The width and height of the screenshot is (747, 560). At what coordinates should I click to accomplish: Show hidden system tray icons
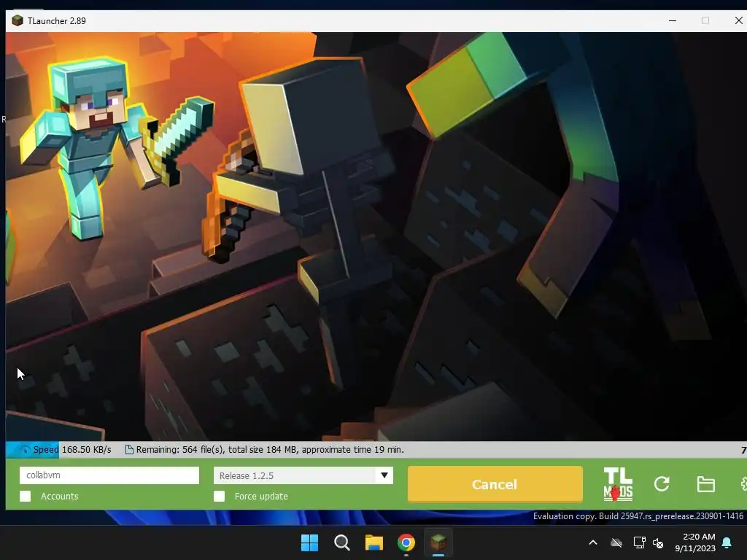pyautogui.click(x=593, y=542)
